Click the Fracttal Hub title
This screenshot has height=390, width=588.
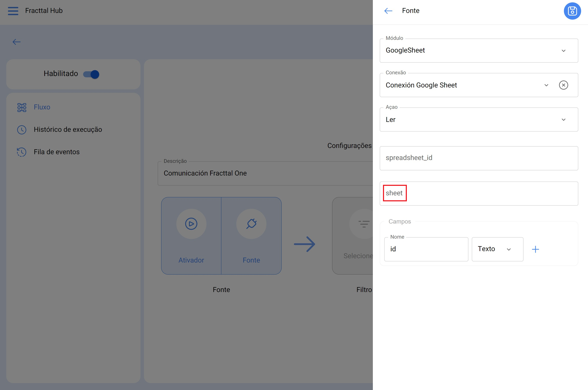[44, 11]
